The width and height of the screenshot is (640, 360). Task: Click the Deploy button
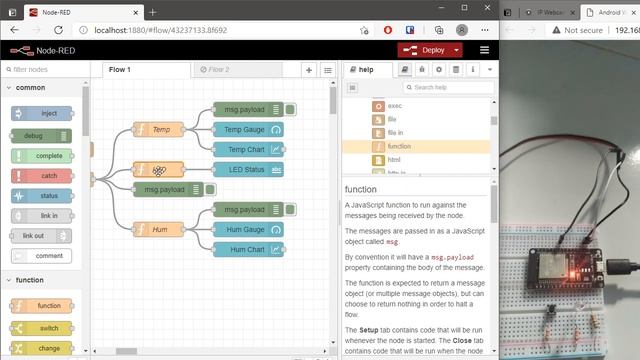click(x=424, y=50)
